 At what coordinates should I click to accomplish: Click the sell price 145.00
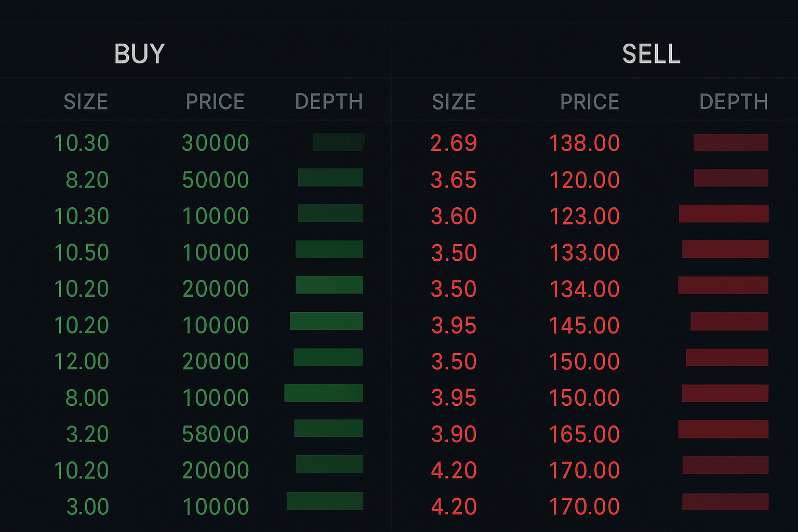click(584, 325)
